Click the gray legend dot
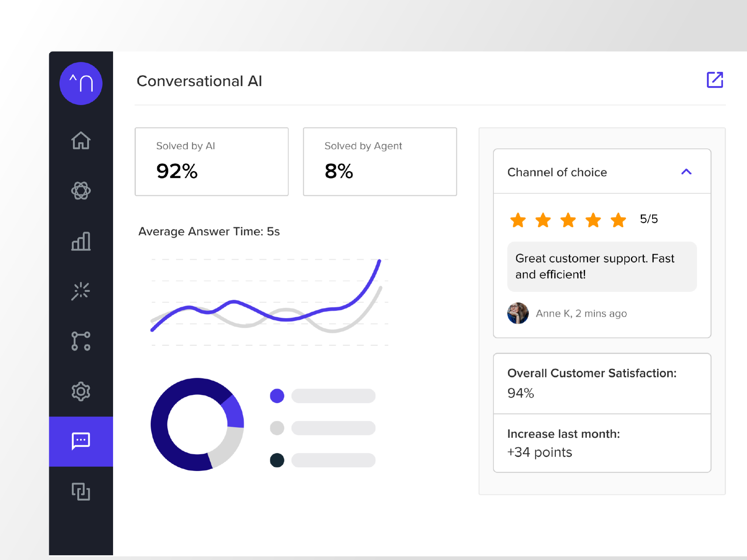This screenshot has height=560, width=747. coord(277,428)
